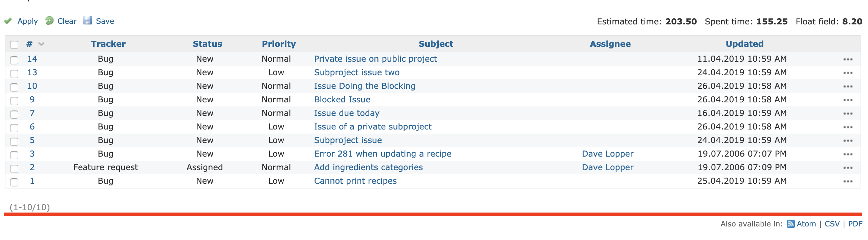
Task: Open actions ellipsis for Cannot print recipes
Action: (x=848, y=181)
